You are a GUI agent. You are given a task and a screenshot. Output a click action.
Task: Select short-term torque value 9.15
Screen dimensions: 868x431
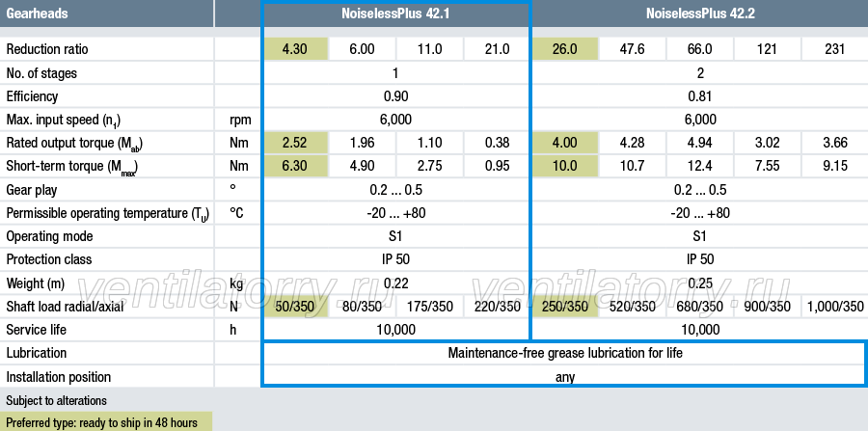click(x=835, y=166)
